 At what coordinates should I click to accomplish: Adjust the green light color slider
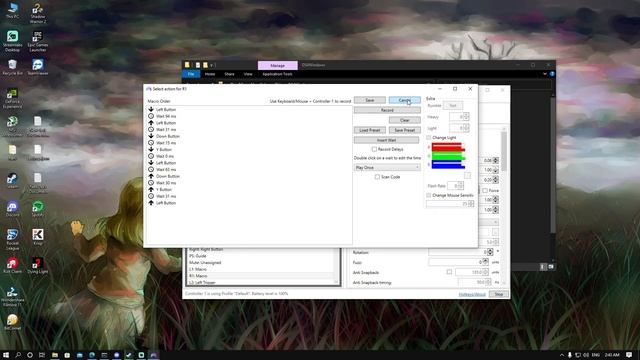point(448,156)
